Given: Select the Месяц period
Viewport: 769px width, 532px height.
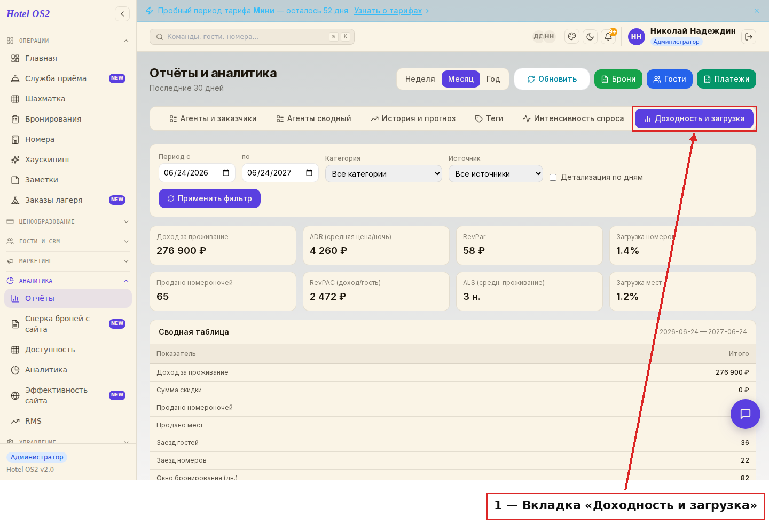Looking at the screenshot, I should pos(460,79).
